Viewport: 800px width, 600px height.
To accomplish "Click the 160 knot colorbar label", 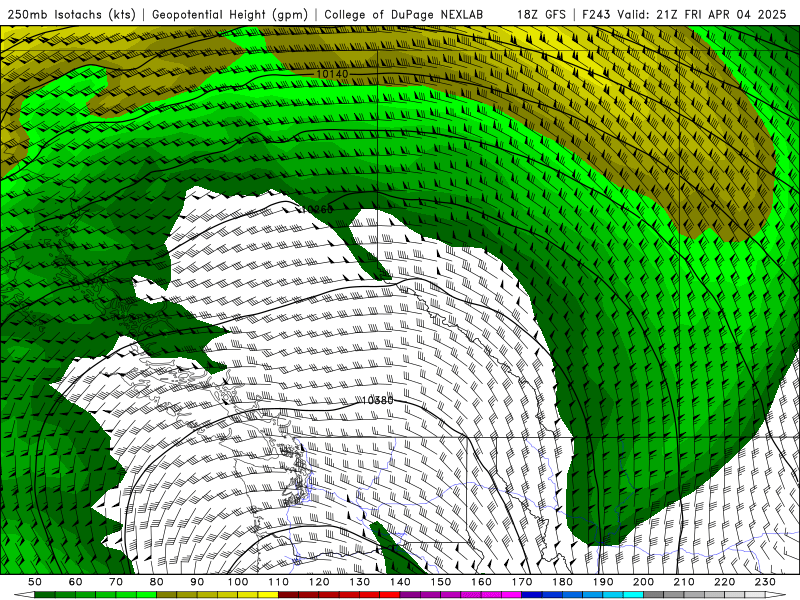I will [x=481, y=582].
